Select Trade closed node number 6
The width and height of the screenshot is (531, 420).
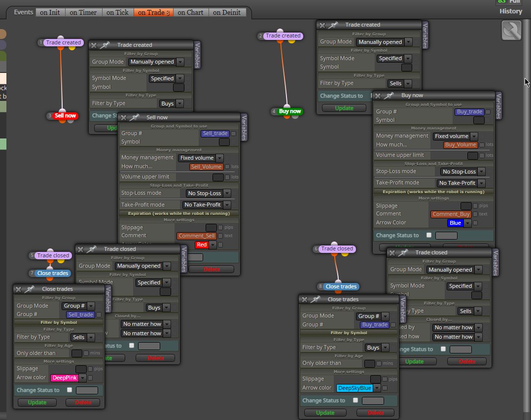[337, 248]
